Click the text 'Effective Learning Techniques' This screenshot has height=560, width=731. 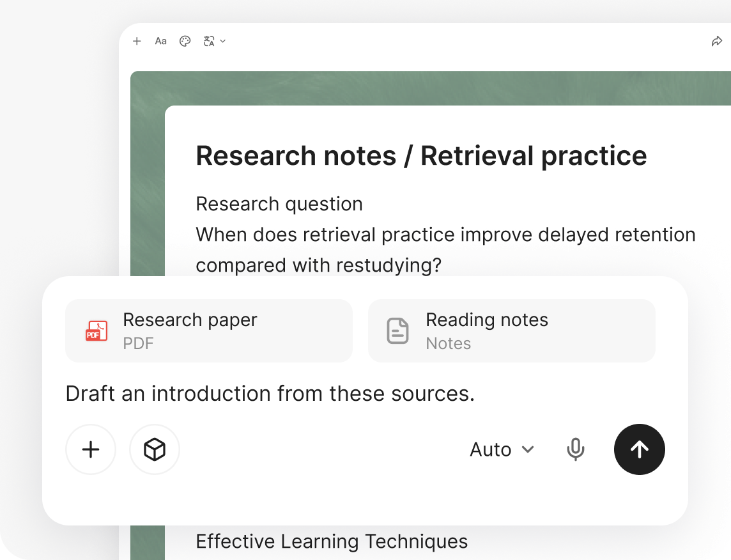pyautogui.click(x=332, y=541)
